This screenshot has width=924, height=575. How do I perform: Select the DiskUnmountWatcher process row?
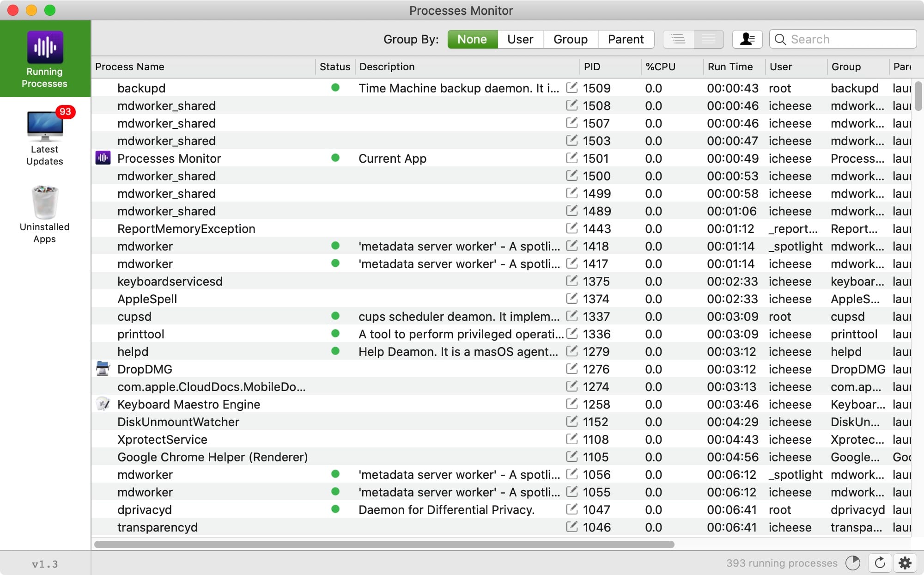coord(501,422)
